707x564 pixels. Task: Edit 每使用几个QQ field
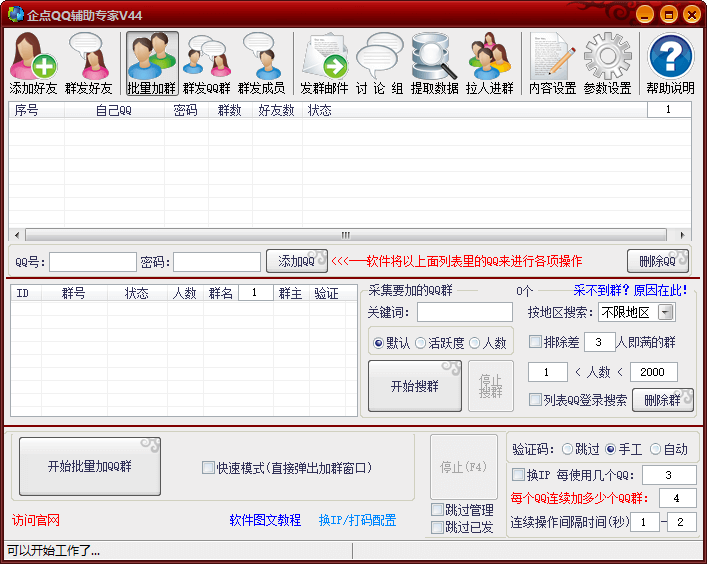tap(669, 475)
